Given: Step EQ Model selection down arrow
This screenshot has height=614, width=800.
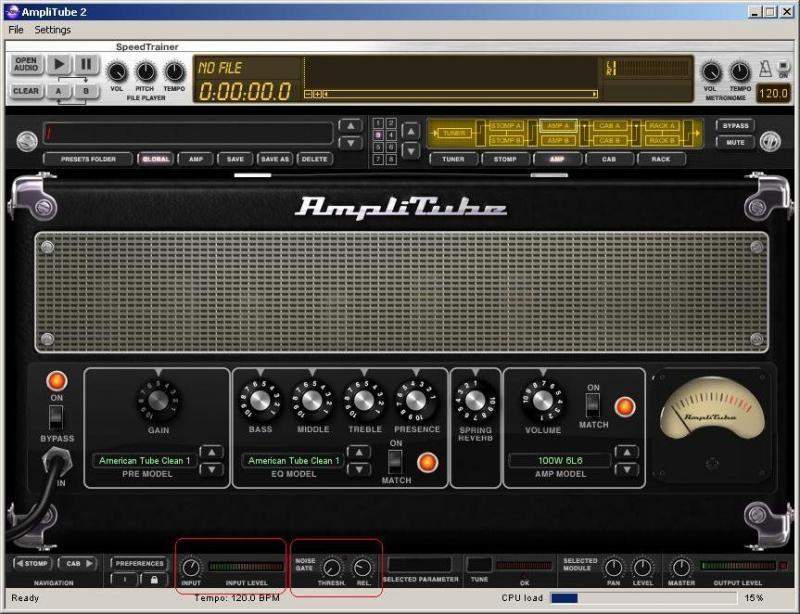Looking at the screenshot, I should point(360,469).
